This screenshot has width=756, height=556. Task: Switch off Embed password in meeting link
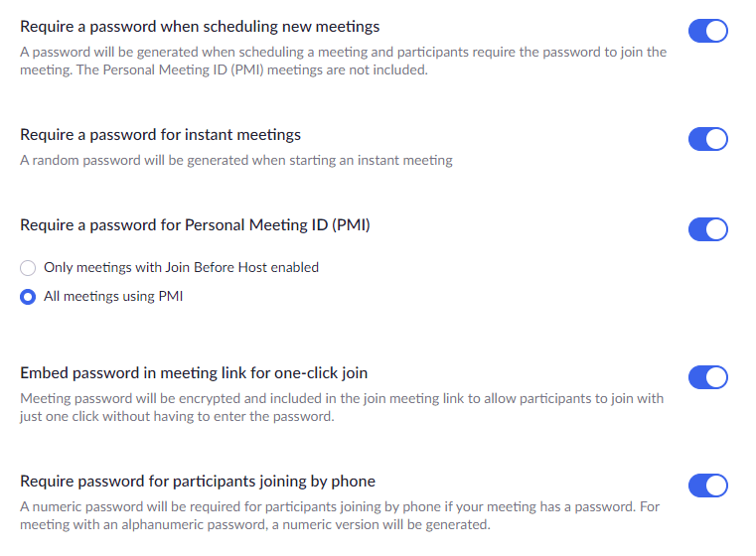tap(707, 377)
